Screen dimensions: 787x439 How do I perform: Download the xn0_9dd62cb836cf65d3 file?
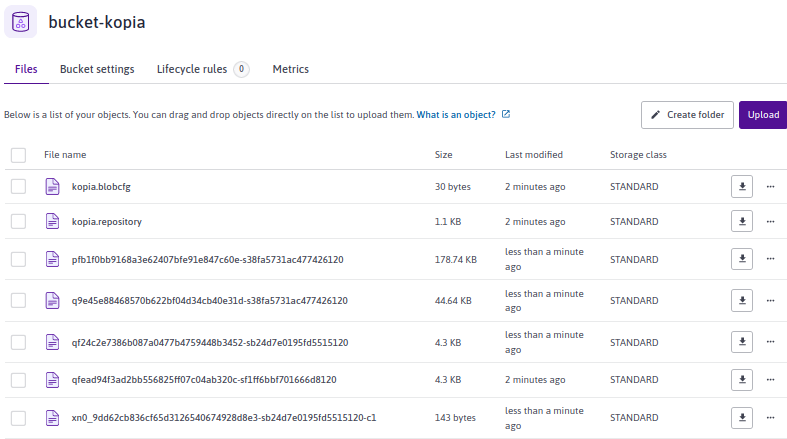[x=741, y=417]
